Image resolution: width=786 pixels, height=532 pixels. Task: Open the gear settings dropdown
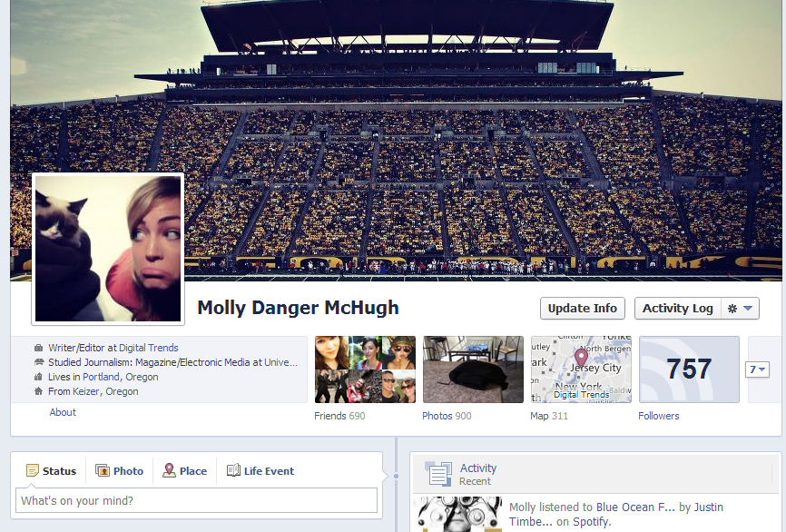click(x=740, y=309)
